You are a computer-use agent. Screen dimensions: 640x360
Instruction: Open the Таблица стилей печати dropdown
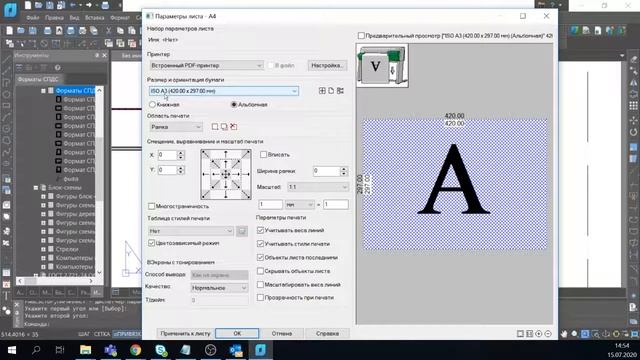pyautogui.click(x=191, y=231)
